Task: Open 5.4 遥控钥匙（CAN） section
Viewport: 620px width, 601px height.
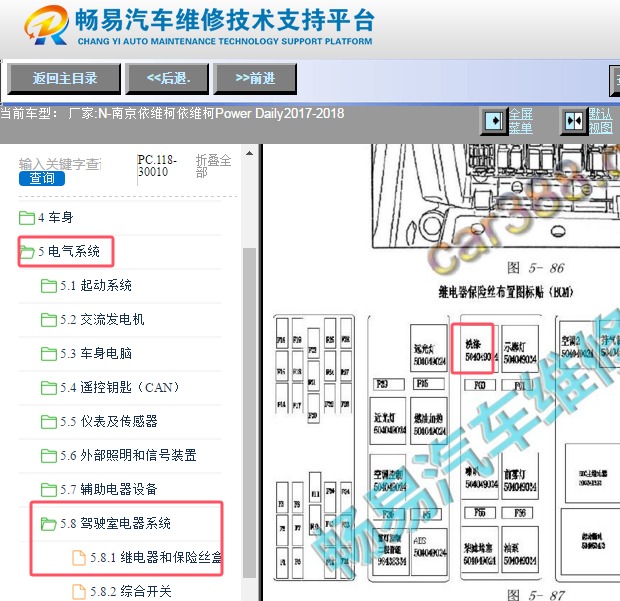Action: click(120, 387)
